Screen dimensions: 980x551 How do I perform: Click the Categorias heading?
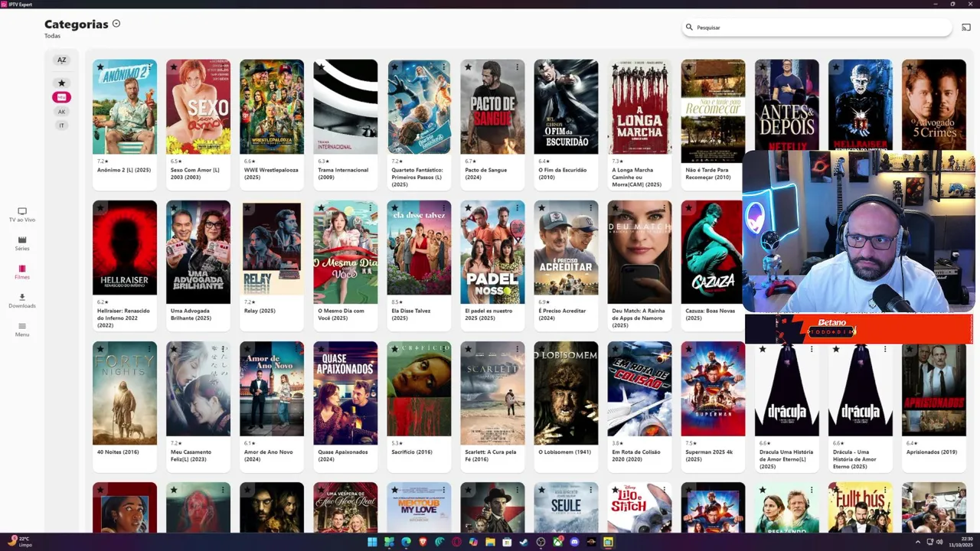(76, 24)
